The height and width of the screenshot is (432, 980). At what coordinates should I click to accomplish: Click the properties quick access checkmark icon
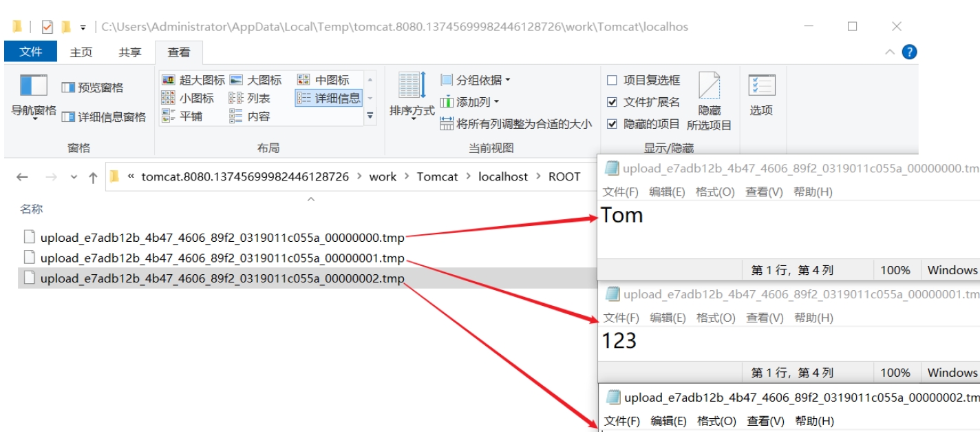(47, 27)
